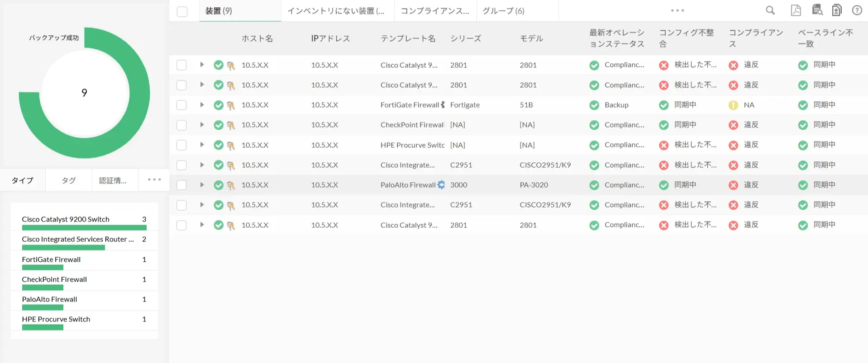The image size is (868, 363).
Task: Open the three-dot menu beside 認証情... tab
Action: click(154, 179)
